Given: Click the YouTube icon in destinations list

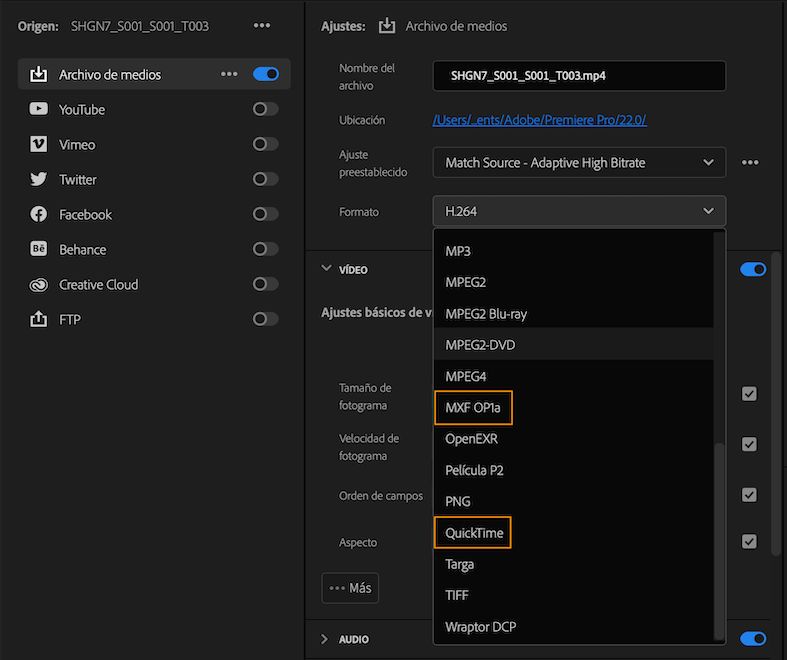Looking at the screenshot, I should pyautogui.click(x=39, y=109).
